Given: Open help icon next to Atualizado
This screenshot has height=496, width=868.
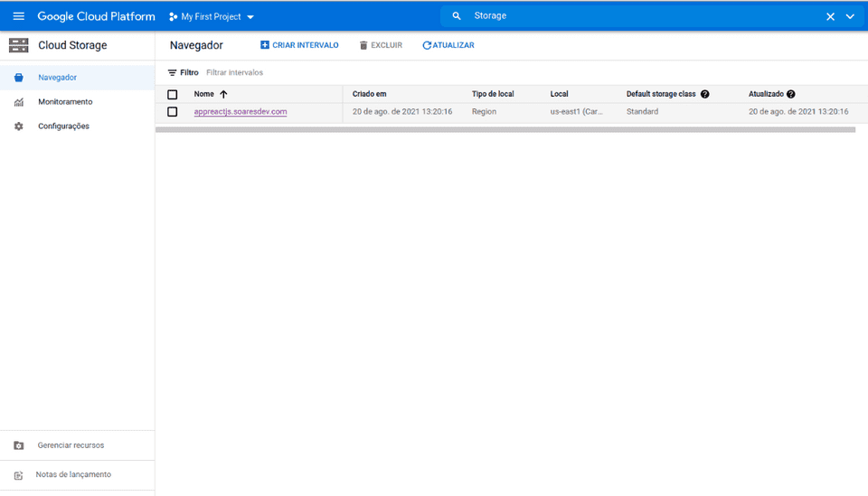Looking at the screenshot, I should (x=791, y=94).
